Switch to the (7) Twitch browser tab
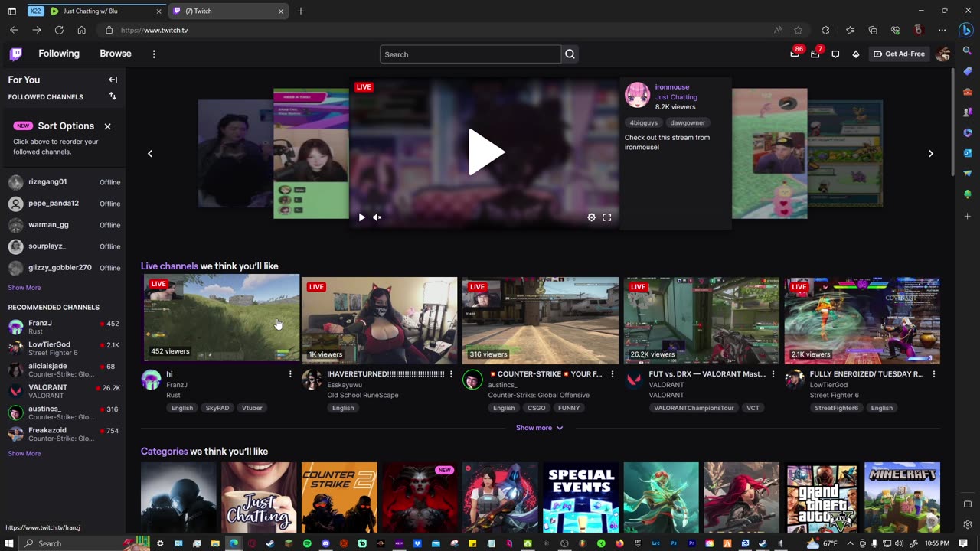The height and width of the screenshot is (551, 980). pyautogui.click(x=228, y=11)
